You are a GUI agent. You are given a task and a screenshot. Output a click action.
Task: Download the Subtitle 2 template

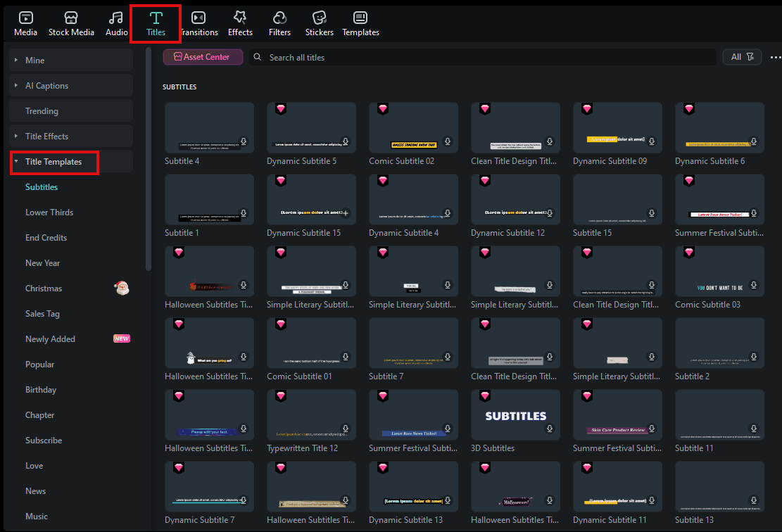(x=754, y=357)
